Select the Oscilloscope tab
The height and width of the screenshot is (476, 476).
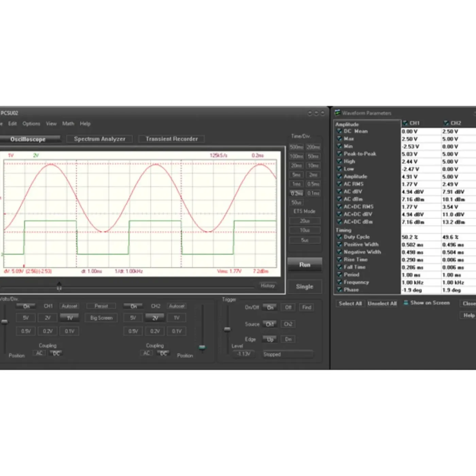coord(29,139)
